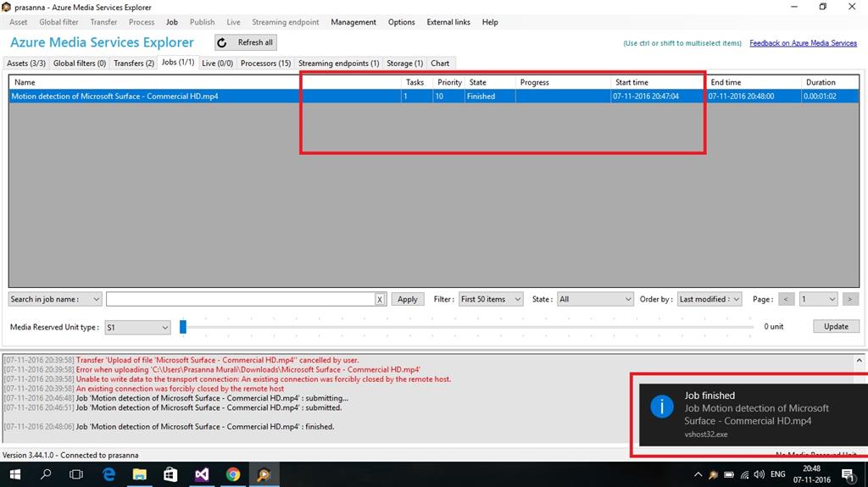Click the Start time column header

tap(658, 82)
